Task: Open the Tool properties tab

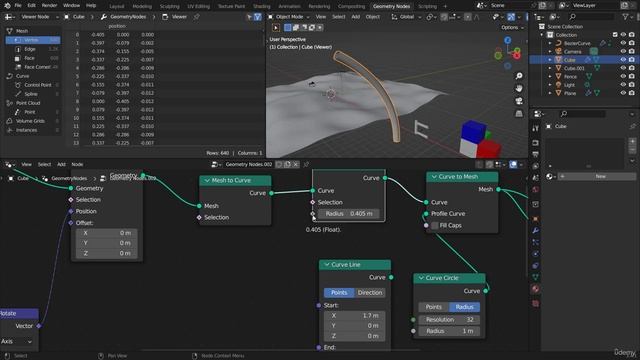Action: 536,128
